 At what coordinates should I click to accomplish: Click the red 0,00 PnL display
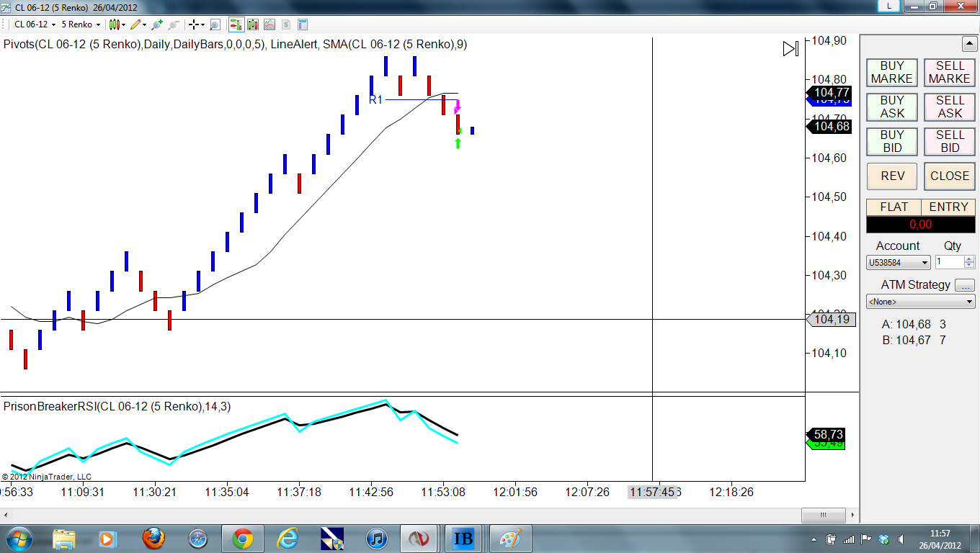921,225
